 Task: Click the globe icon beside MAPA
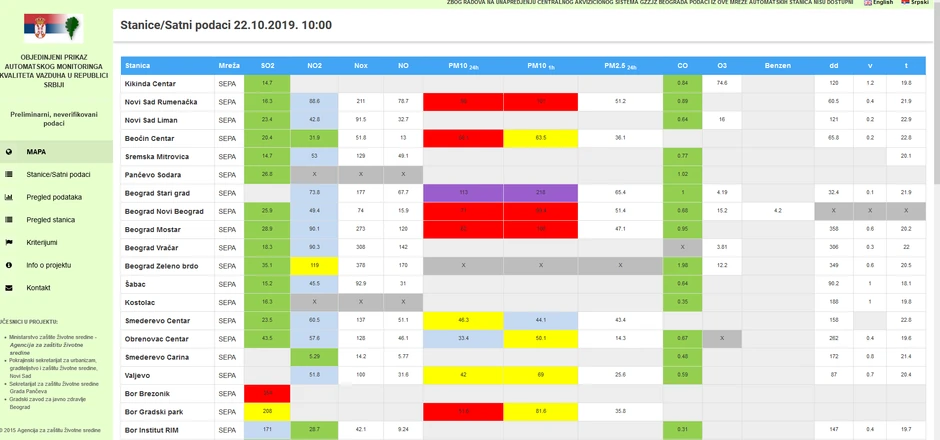coord(8,152)
